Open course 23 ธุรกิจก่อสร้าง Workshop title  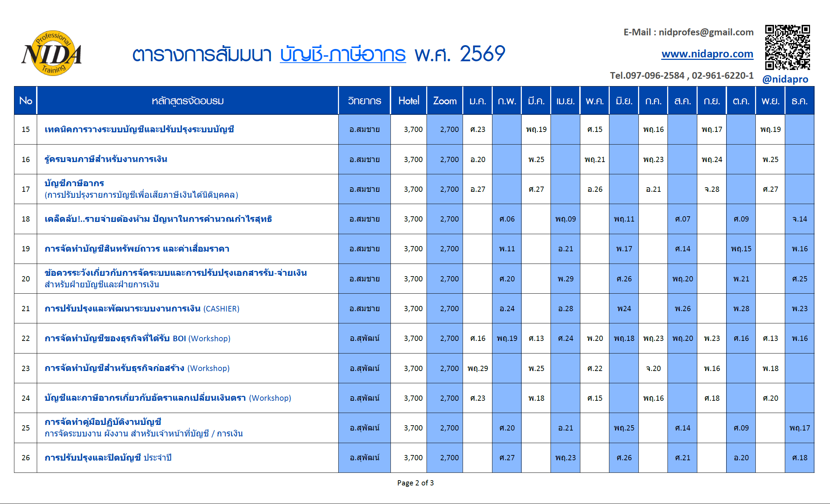click(137, 368)
